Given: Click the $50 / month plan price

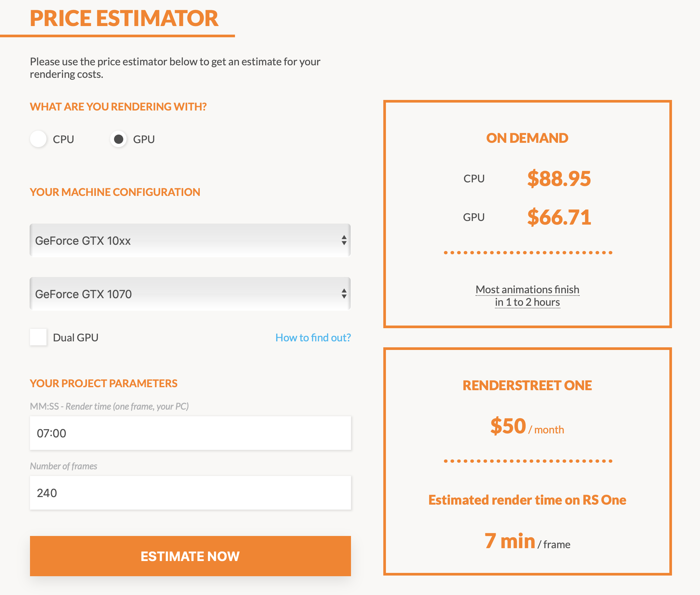Looking at the screenshot, I should 527,426.
